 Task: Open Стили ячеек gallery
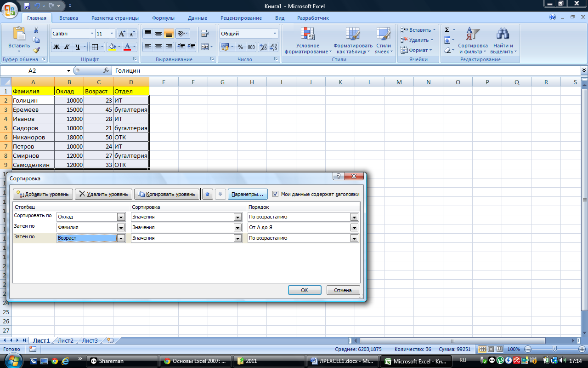384,40
